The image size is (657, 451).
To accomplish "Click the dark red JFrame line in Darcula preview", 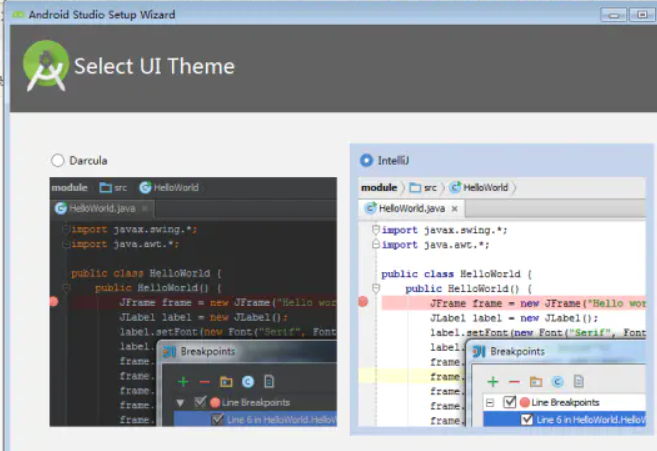I will [203, 302].
